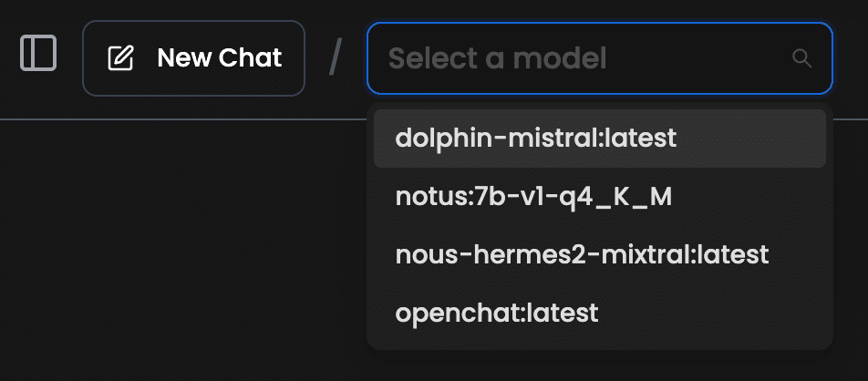The image size is (868, 381).
Task: Start a New Chat
Action: point(193,58)
